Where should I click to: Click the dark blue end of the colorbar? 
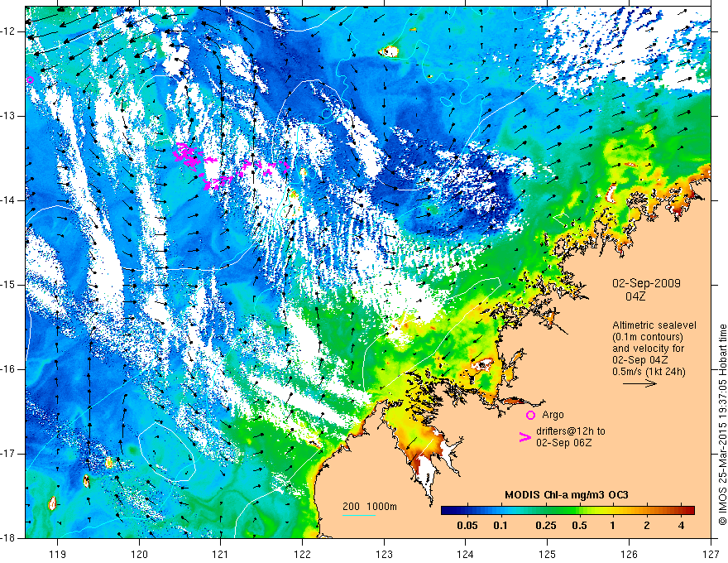[x=447, y=510]
